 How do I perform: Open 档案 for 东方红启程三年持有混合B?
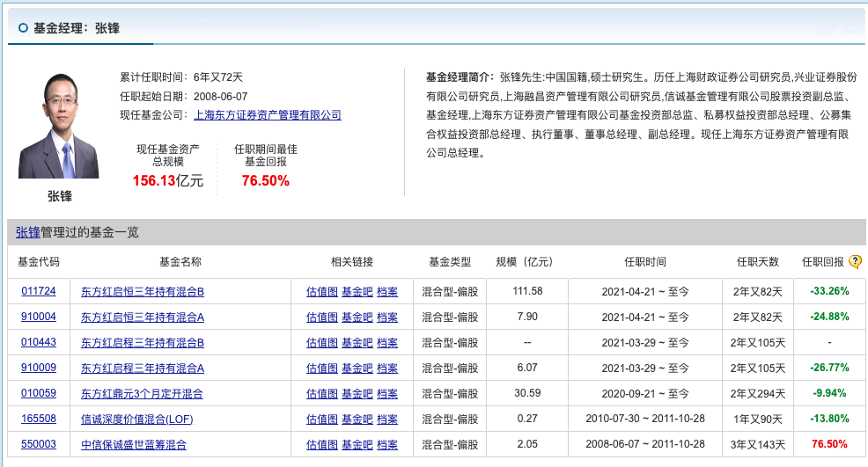point(387,342)
